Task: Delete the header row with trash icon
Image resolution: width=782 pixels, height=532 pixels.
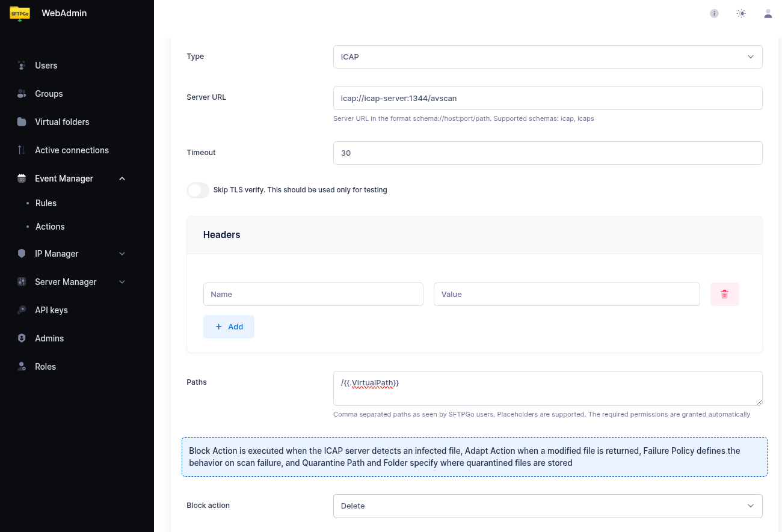Action: click(724, 295)
